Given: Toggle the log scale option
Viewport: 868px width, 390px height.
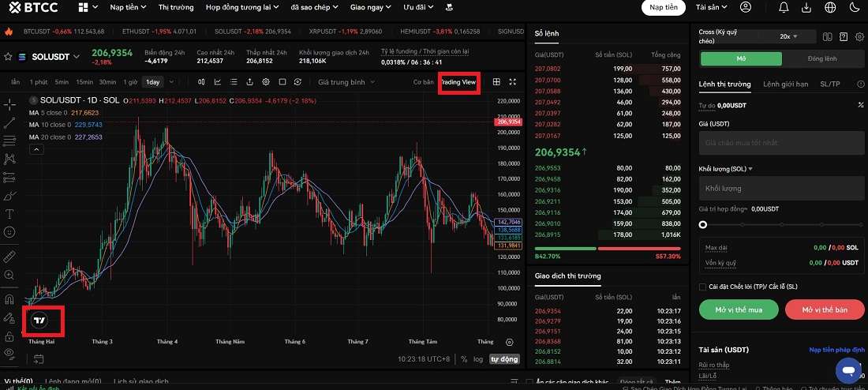Looking at the screenshot, I should 477,359.
